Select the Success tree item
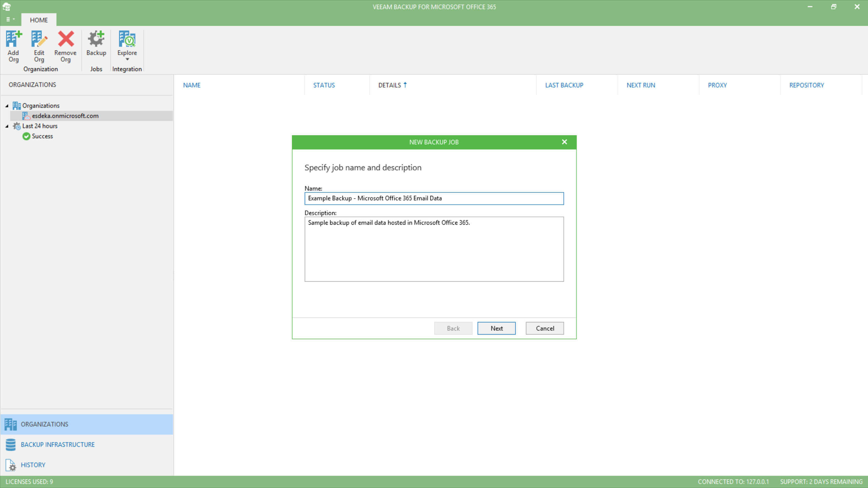 point(42,136)
